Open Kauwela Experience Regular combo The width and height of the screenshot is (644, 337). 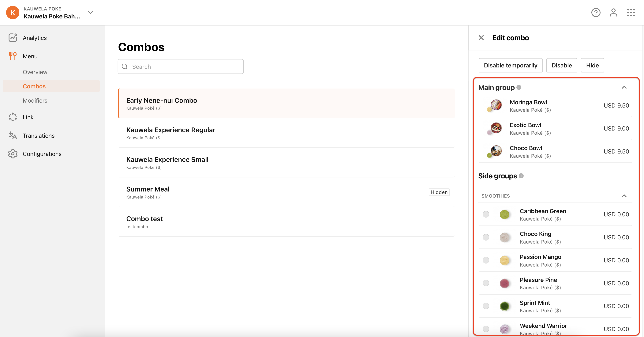tap(286, 133)
